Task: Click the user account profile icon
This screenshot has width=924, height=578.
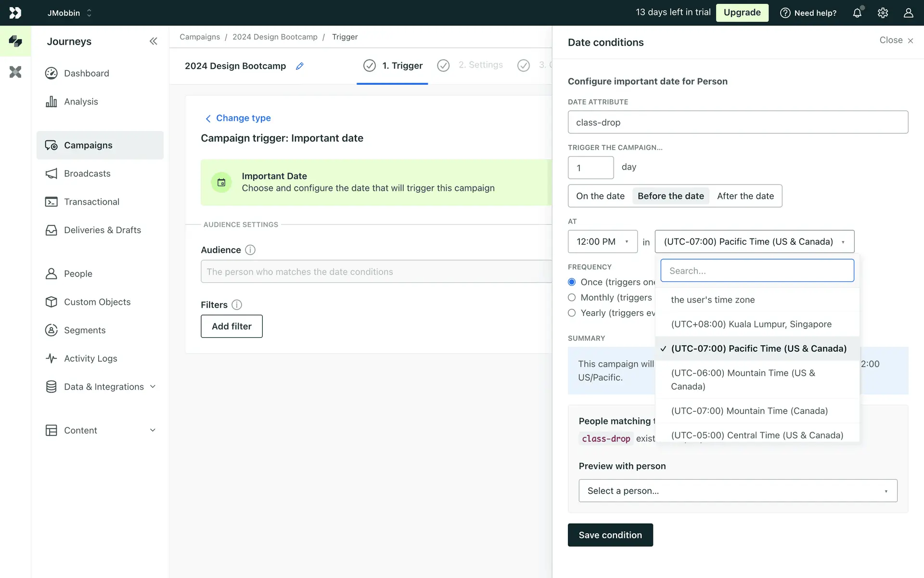Action: 908,13
